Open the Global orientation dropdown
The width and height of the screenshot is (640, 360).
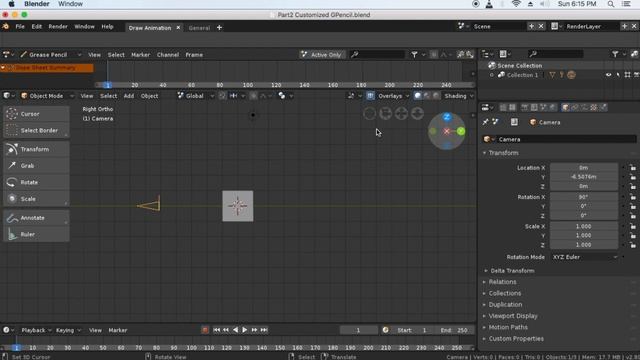[x=196, y=96]
